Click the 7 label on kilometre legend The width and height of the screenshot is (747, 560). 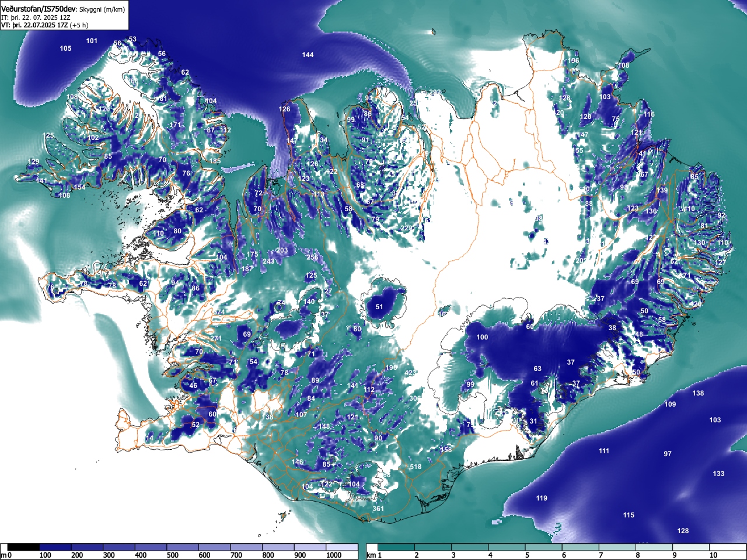pos(601,555)
